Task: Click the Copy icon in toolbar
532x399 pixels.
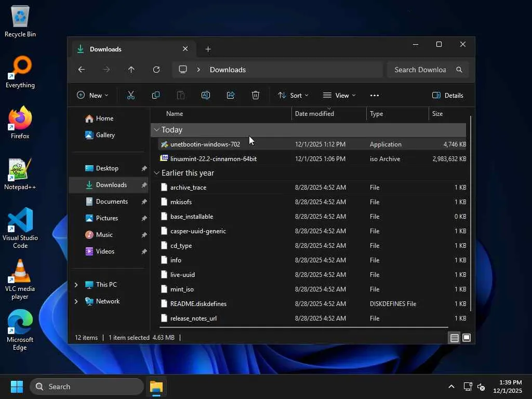Action: point(156,96)
